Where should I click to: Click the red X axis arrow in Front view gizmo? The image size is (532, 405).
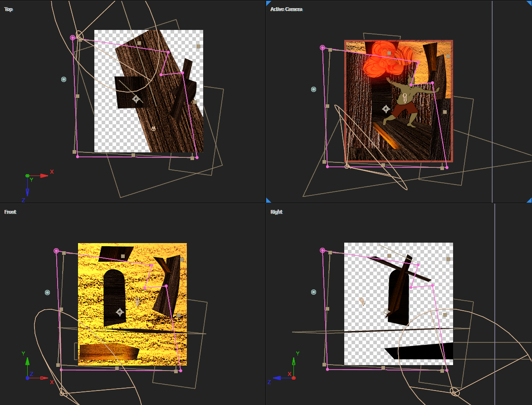pyautogui.click(x=44, y=378)
